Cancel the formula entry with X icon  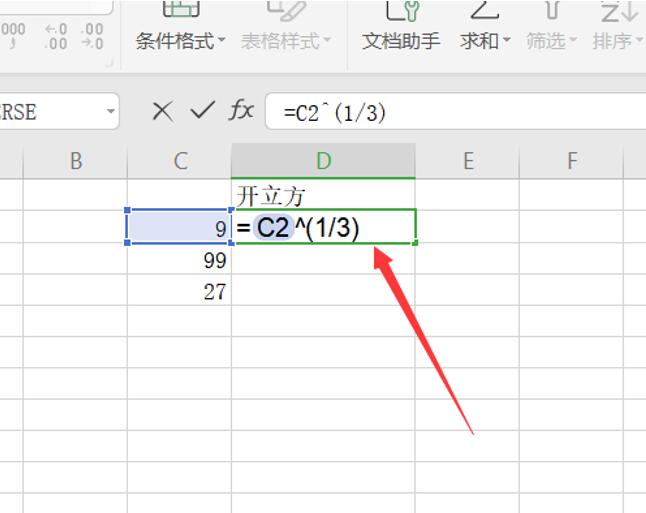162,111
